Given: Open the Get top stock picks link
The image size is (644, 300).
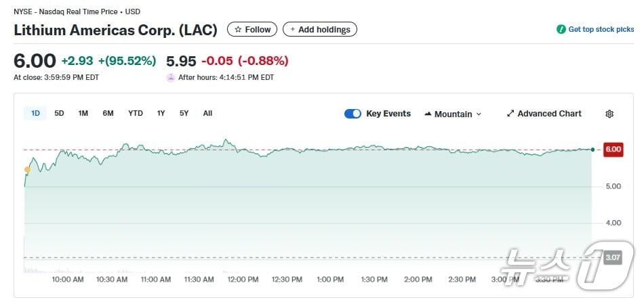Looking at the screenshot, I should pyautogui.click(x=601, y=30).
